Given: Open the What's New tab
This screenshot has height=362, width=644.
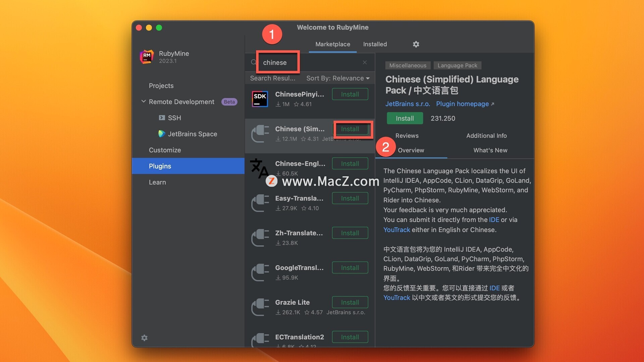Looking at the screenshot, I should (490, 150).
